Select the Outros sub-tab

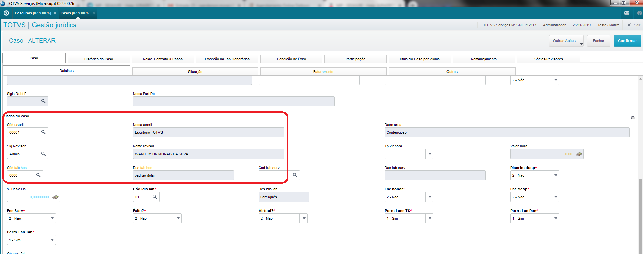pyautogui.click(x=452, y=72)
